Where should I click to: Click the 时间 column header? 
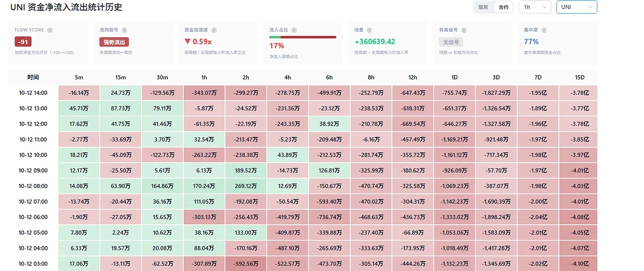(33, 77)
